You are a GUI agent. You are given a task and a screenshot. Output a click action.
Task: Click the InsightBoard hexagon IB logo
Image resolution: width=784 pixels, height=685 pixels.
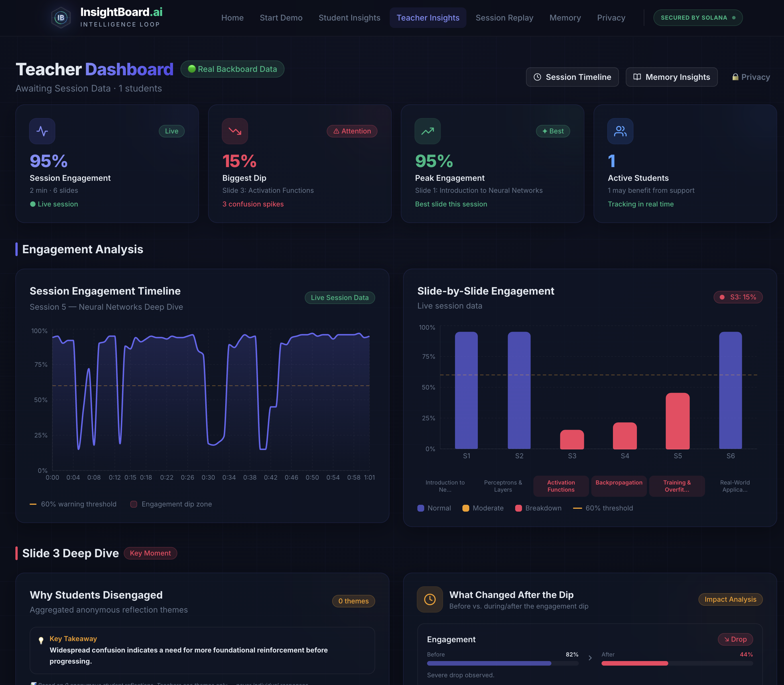pyautogui.click(x=61, y=18)
